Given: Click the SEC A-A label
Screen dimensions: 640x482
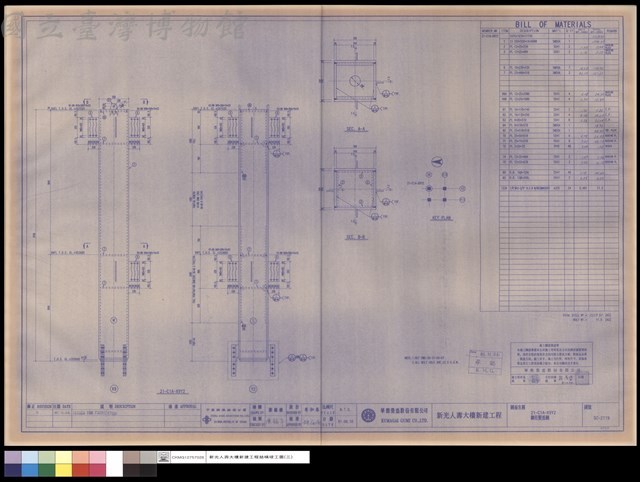Looking at the screenshot, I should point(356,129).
